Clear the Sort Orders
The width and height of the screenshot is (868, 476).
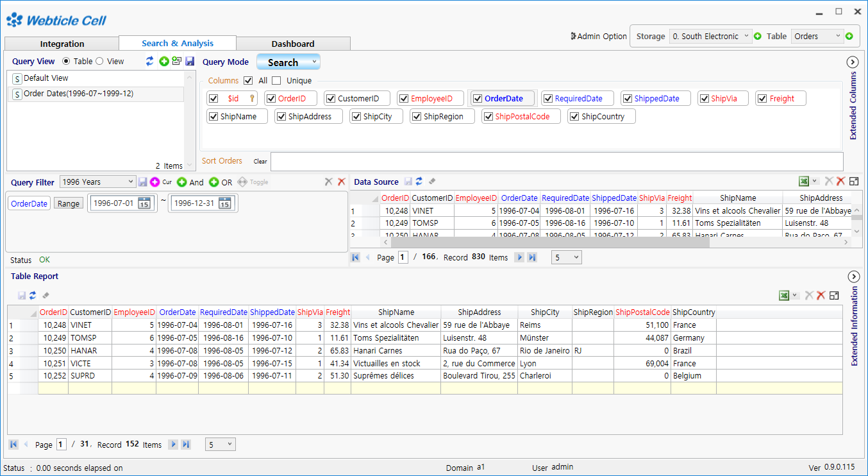(260, 162)
